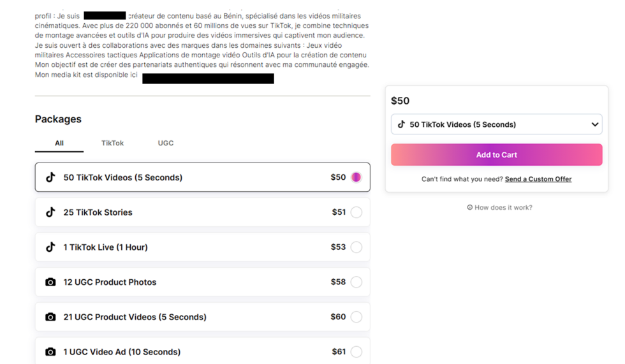Click camera icon beside 1 UGC Video Ad
Viewport: 625px width, 364px height.
tap(50, 352)
